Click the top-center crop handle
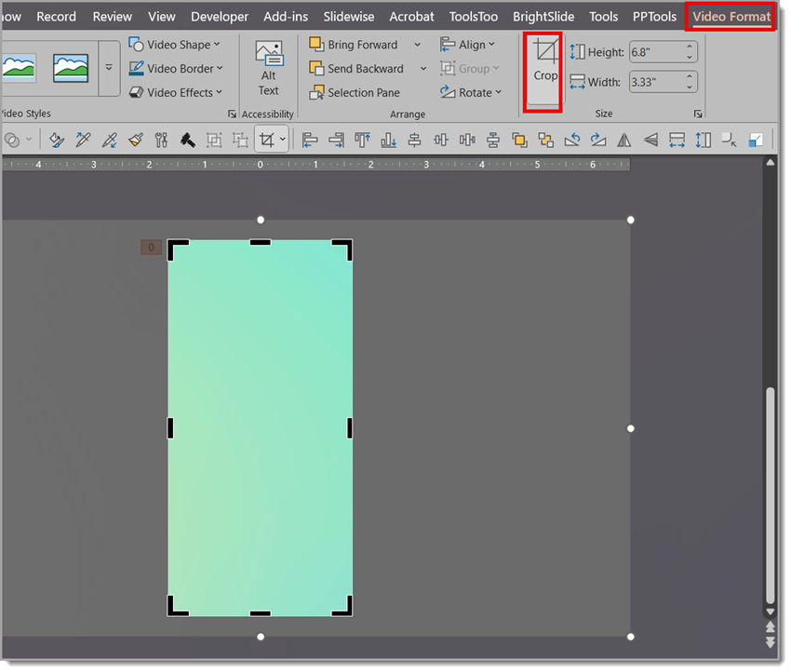The width and height of the screenshot is (791, 672). [x=261, y=243]
